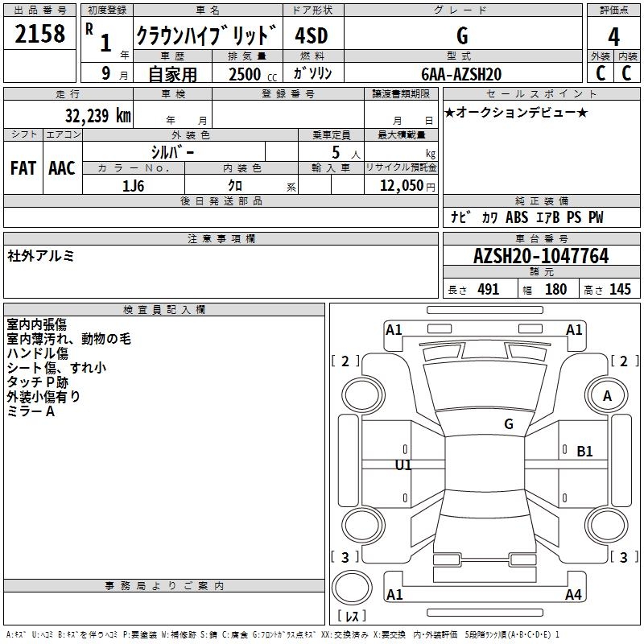Click the registration month 9
The width and height of the screenshot is (644, 644).
tap(106, 73)
